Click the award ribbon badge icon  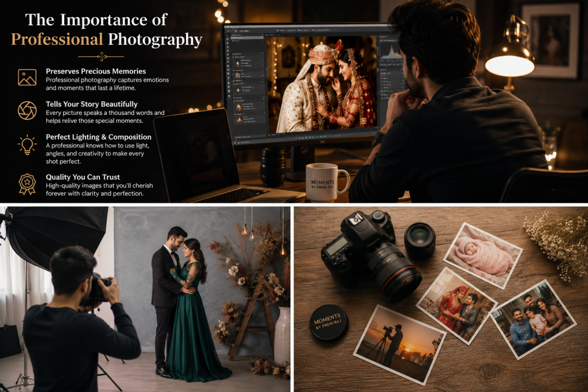[27, 184]
